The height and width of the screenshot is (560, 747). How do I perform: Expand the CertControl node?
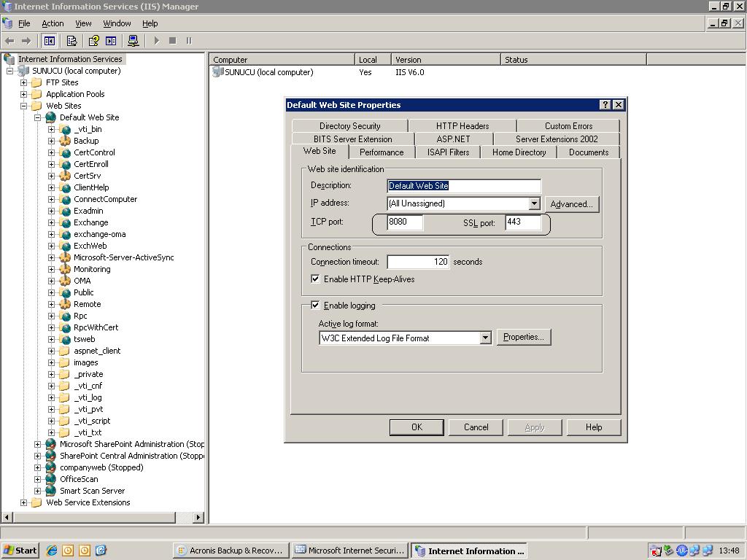[51, 152]
